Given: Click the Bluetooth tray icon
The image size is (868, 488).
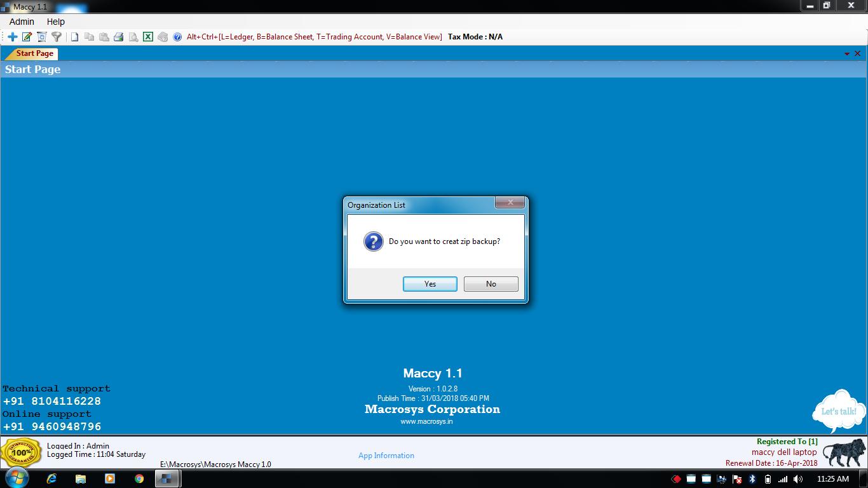Looking at the screenshot, I should point(752,479).
